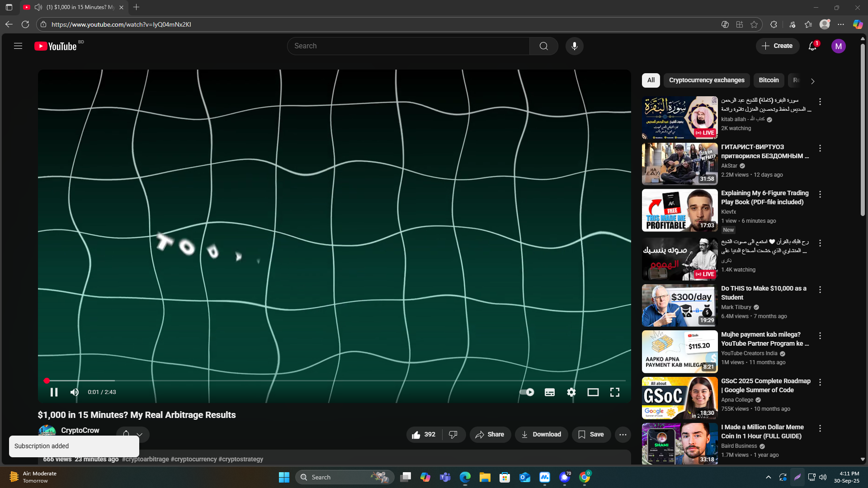
Task: Mute the video player volume
Action: point(75,392)
